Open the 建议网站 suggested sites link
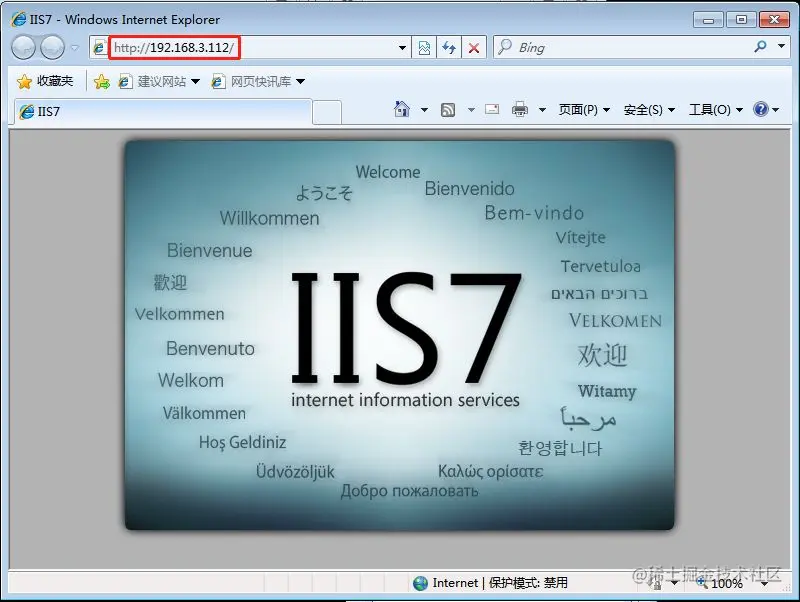The width and height of the screenshot is (800, 602). click(159, 81)
